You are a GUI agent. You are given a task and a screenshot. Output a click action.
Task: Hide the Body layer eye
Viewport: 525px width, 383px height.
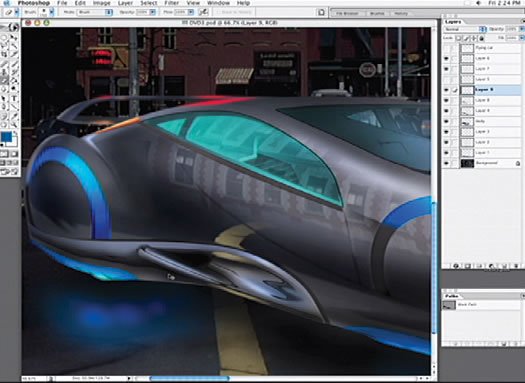(x=446, y=121)
